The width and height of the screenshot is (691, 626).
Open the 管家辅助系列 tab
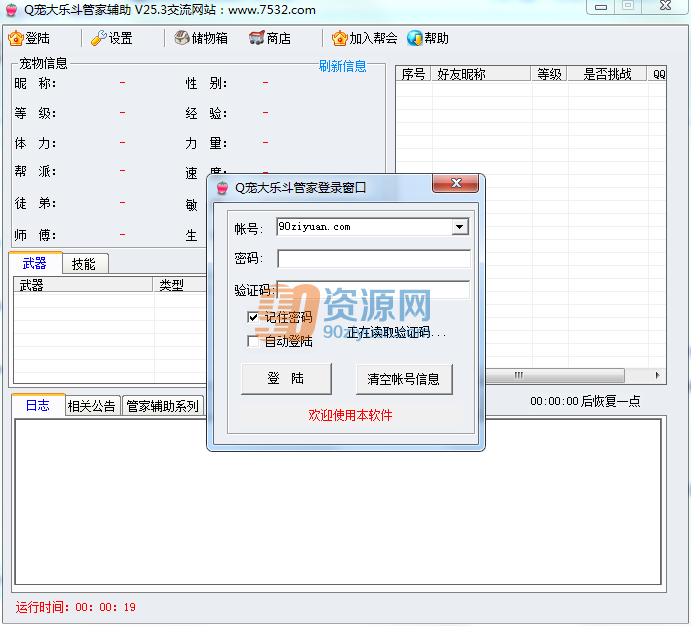(x=163, y=406)
